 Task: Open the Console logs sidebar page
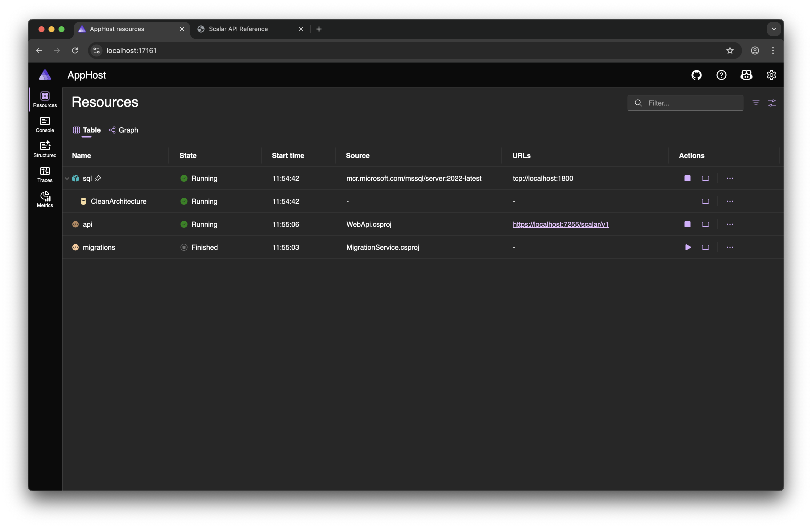click(45, 124)
